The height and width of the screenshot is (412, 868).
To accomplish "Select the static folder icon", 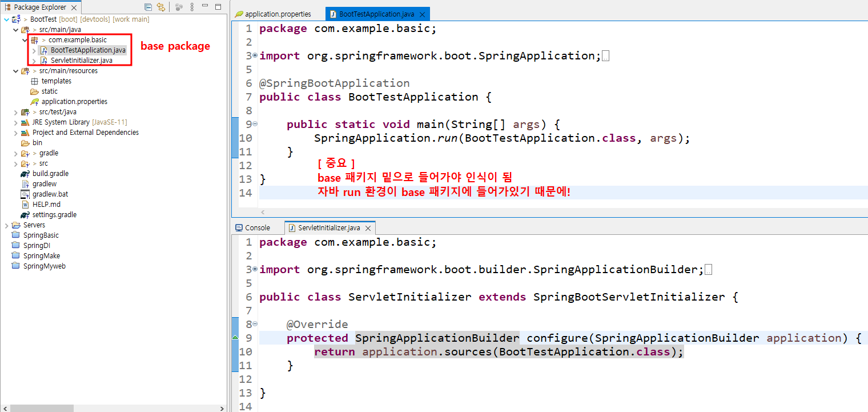I will point(34,91).
